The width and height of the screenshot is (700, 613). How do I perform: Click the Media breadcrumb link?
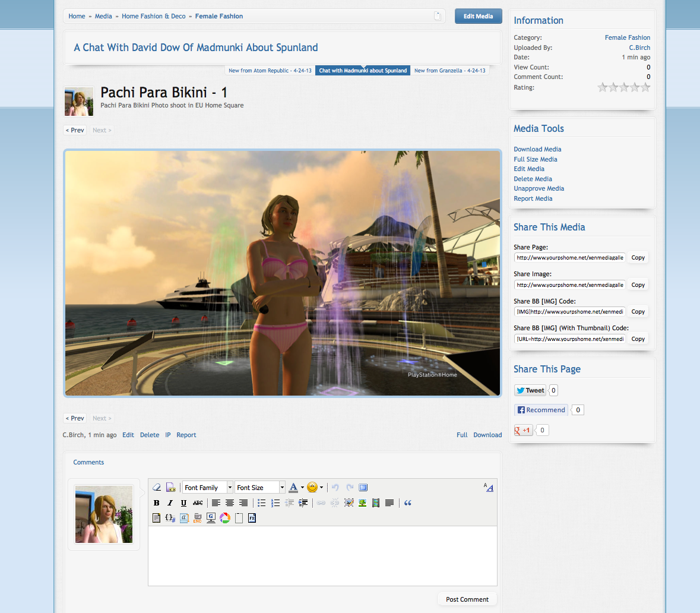point(103,16)
